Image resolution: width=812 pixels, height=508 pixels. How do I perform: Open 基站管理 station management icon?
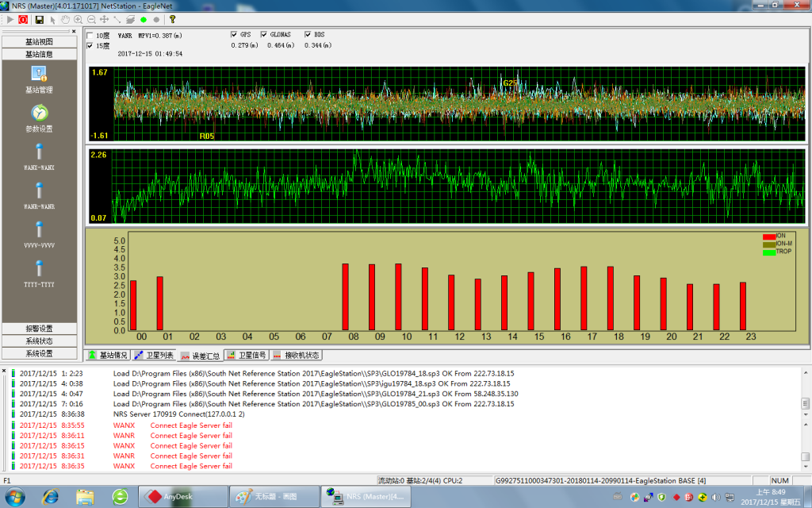click(39, 75)
